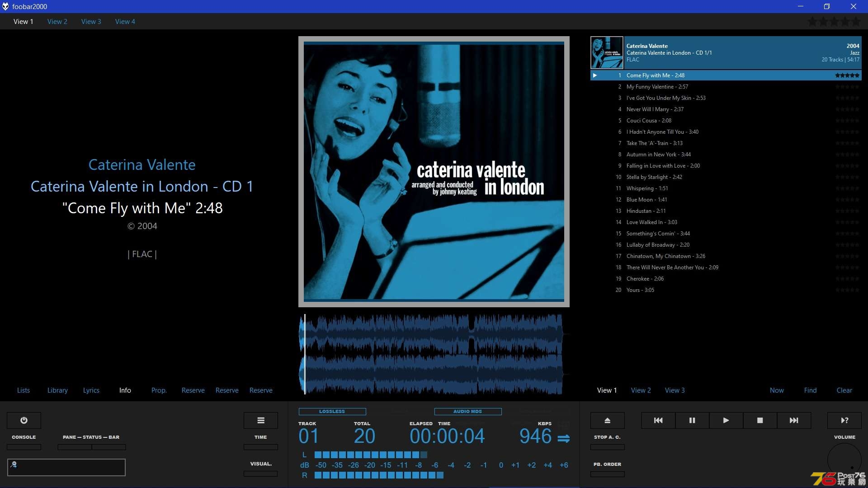The height and width of the screenshot is (488, 868).
Task: Set rating stars for Cherokee row
Action: [x=847, y=279]
